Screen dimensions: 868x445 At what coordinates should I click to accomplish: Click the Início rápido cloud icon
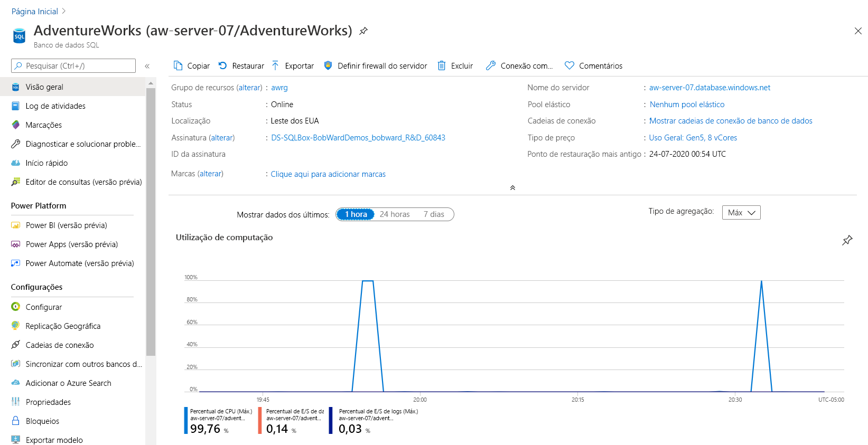tap(16, 163)
